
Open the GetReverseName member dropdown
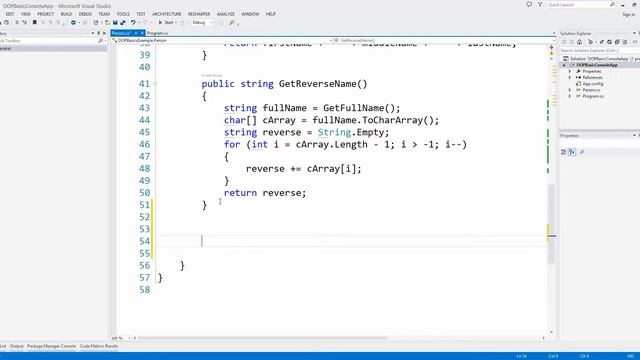[444, 40]
